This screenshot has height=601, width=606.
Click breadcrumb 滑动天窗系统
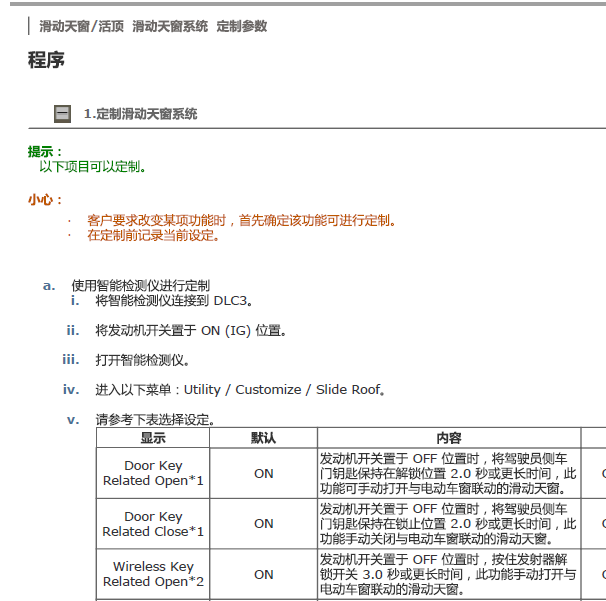[170, 26]
